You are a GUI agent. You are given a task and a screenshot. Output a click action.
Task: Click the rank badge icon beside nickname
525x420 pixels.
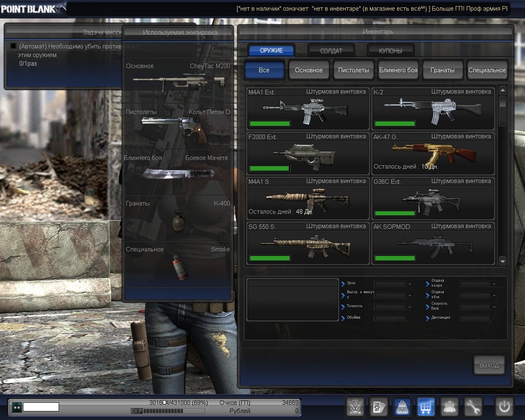16,407
